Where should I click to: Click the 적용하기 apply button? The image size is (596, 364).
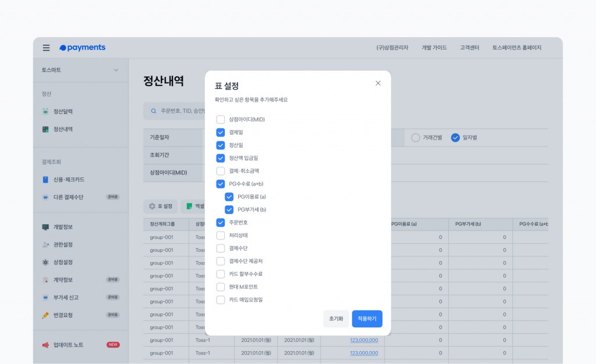pyautogui.click(x=367, y=319)
